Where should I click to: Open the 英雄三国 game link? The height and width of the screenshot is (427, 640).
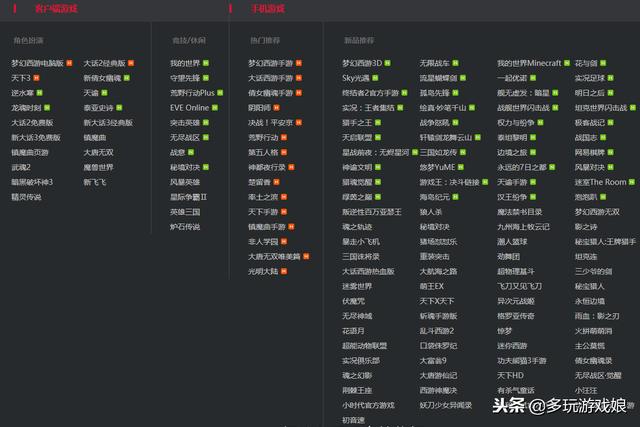[185, 212]
